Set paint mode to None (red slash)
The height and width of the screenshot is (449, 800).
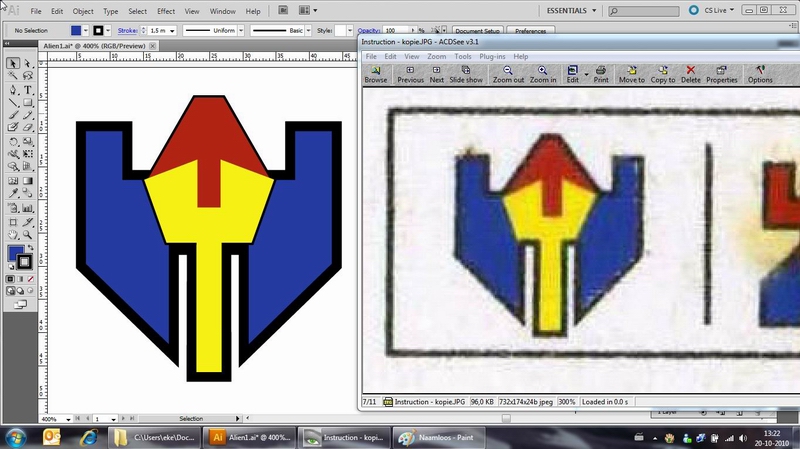30,279
